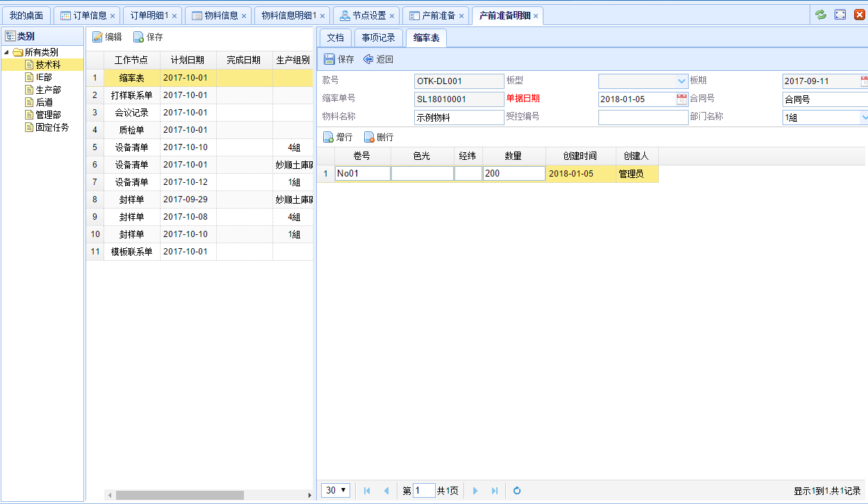Select 封样单 row dated 2017-09-29

pos(199,200)
